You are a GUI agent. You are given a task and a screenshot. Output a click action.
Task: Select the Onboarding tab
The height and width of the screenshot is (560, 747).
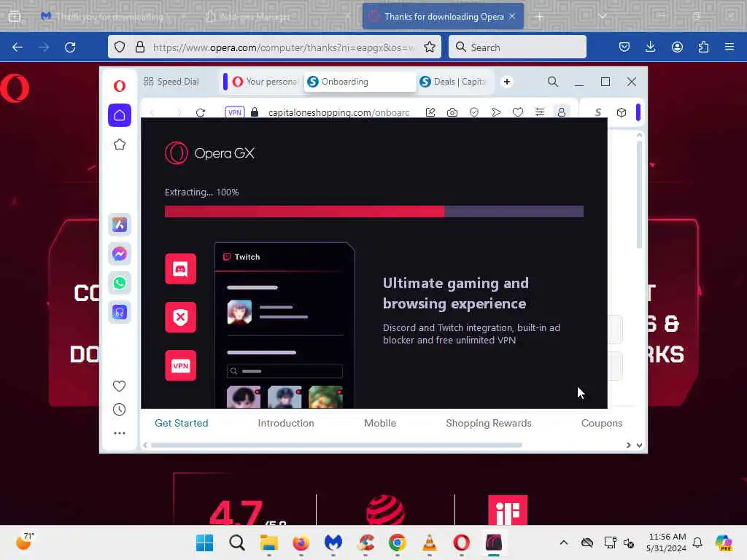coord(360,82)
